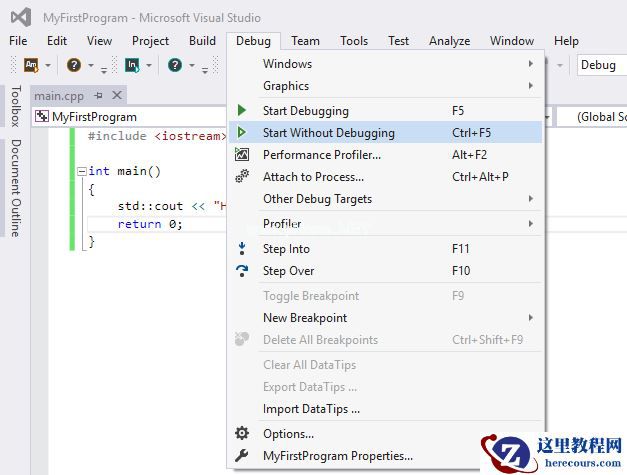Click the MyFirstProgram project icon in navigation bar

tap(42, 116)
